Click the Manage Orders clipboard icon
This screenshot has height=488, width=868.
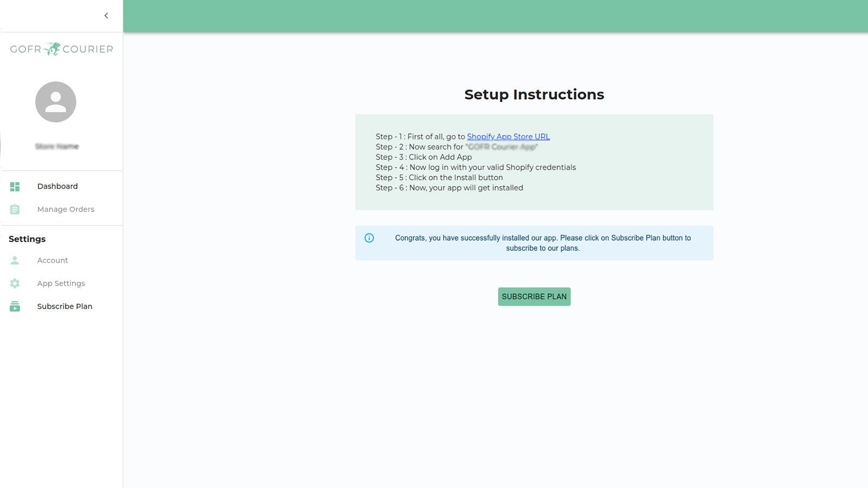[x=15, y=209]
